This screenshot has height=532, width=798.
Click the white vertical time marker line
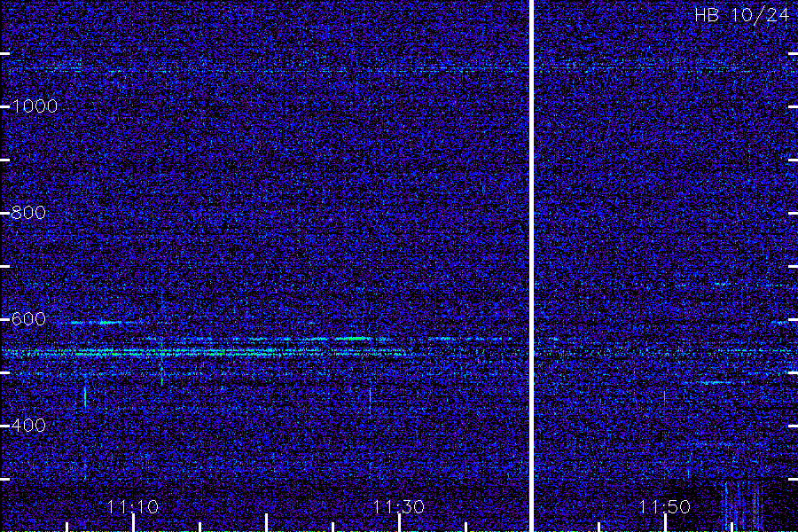pyautogui.click(x=531, y=266)
